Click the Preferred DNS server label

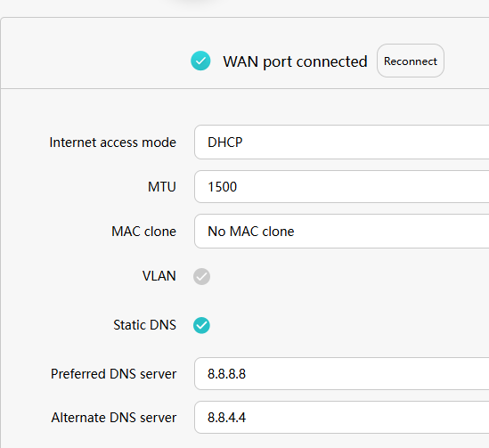pyautogui.click(x=113, y=374)
